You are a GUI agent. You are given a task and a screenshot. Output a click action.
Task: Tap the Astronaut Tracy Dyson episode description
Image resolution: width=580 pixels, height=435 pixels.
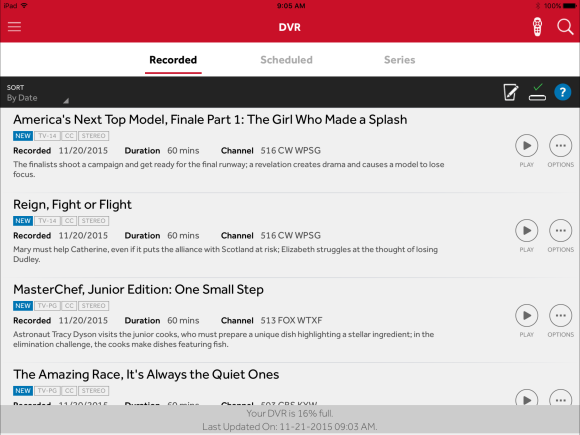pyautogui.click(x=223, y=339)
